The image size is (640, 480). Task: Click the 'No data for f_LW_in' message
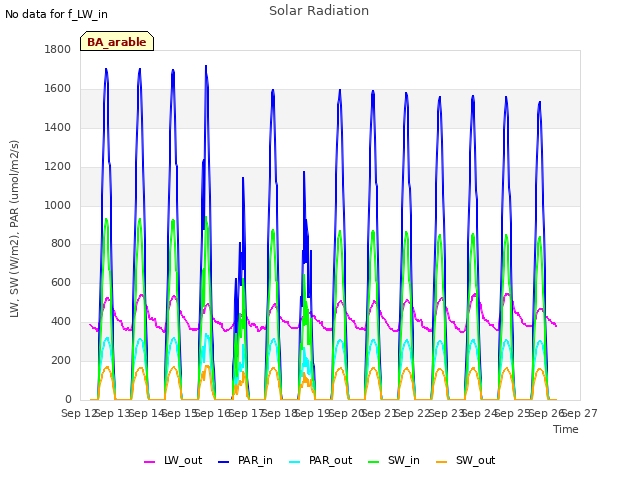[x=56, y=14]
